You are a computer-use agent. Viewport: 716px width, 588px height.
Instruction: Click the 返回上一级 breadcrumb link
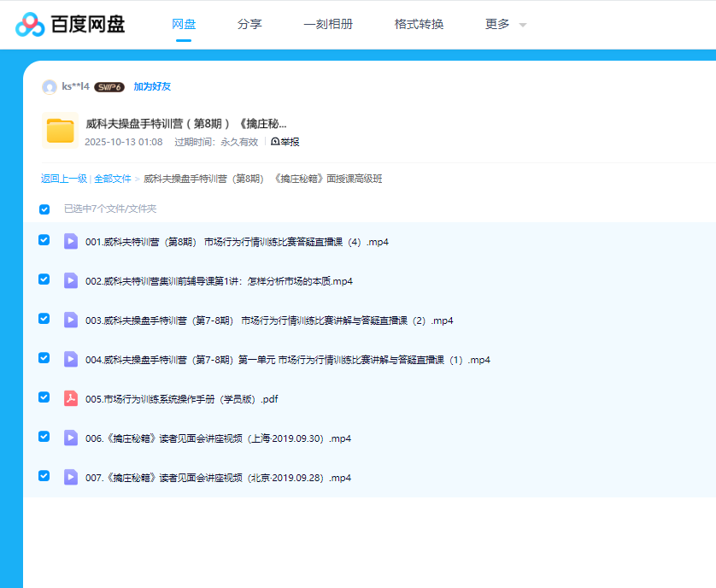64,179
